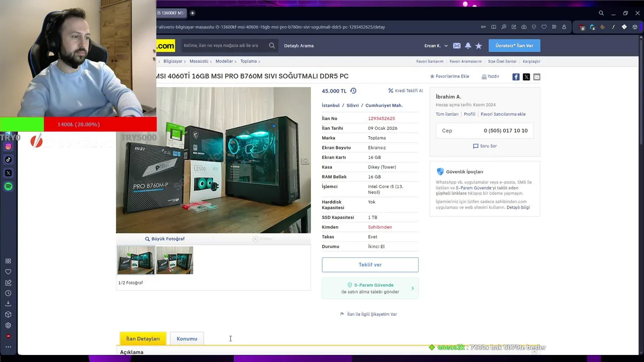
Task: Open the sidebar three-dots more menu
Action: click(8, 347)
